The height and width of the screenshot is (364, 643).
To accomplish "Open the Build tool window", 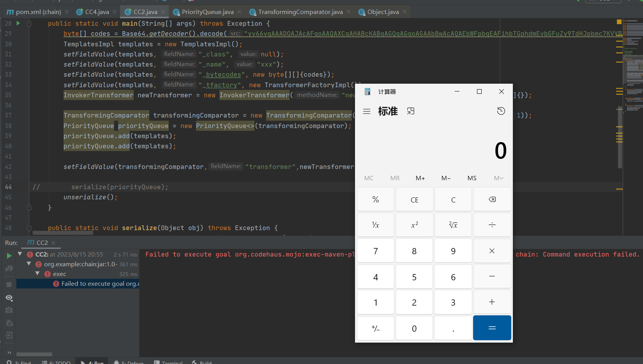I will tap(201, 362).
